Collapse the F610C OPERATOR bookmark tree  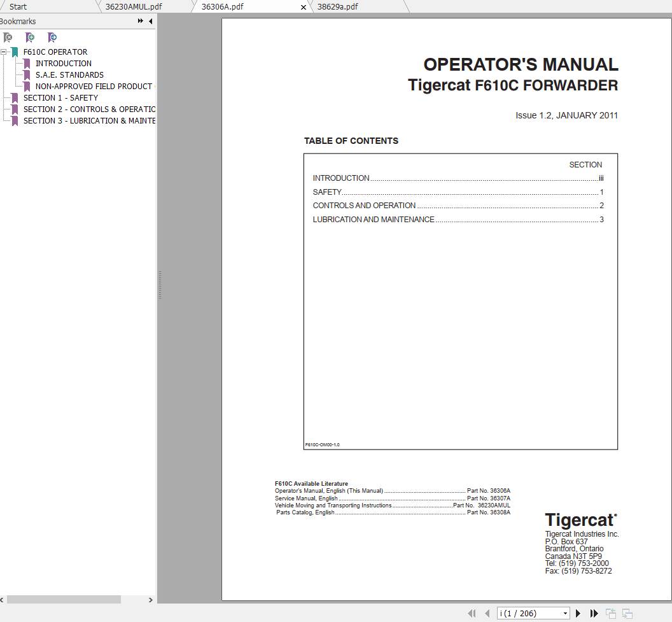[5, 52]
